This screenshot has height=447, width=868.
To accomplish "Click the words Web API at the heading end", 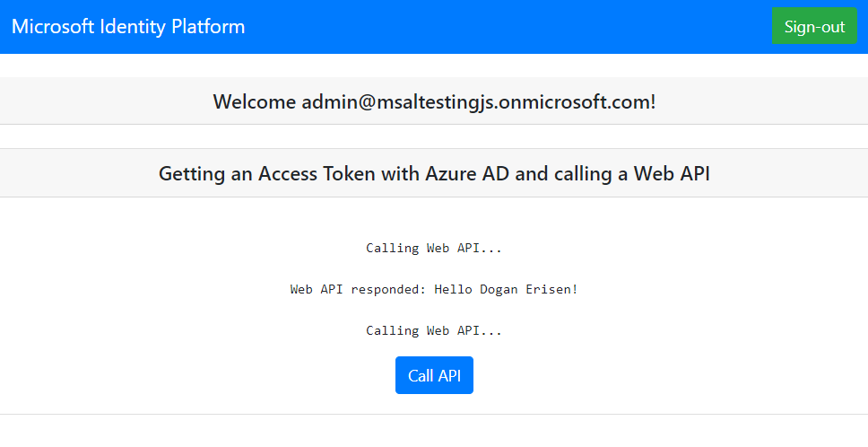I will [672, 174].
